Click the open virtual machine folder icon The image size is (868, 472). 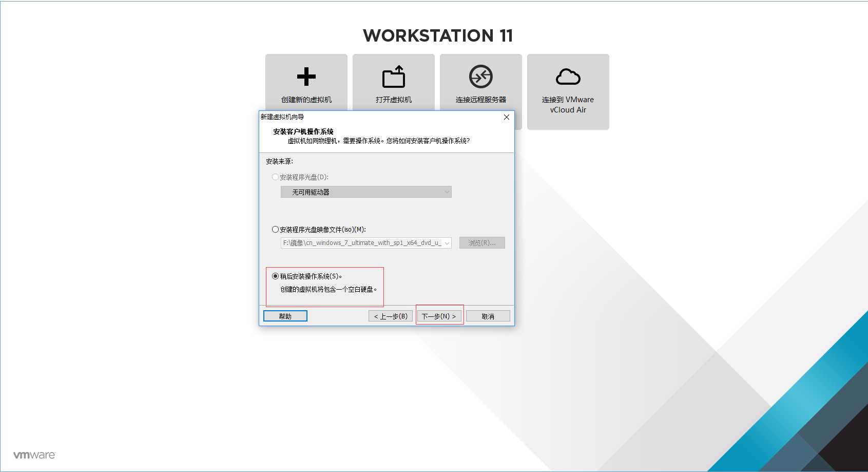pyautogui.click(x=394, y=77)
